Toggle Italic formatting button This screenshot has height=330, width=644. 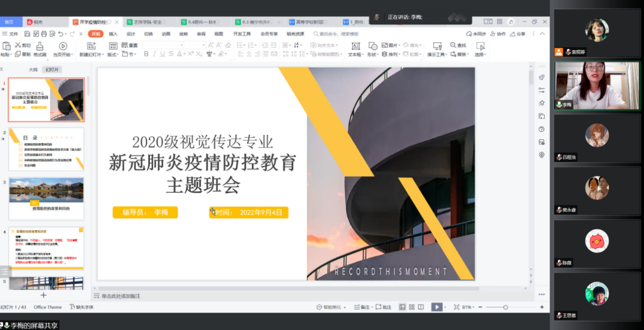coord(155,54)
